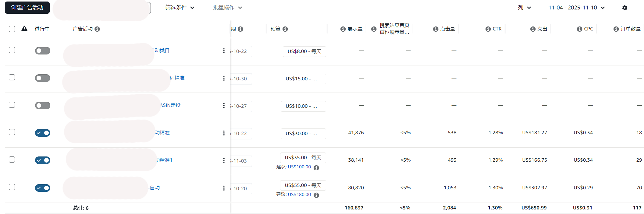Check the select-all checkbox in table header

[12, 29]
